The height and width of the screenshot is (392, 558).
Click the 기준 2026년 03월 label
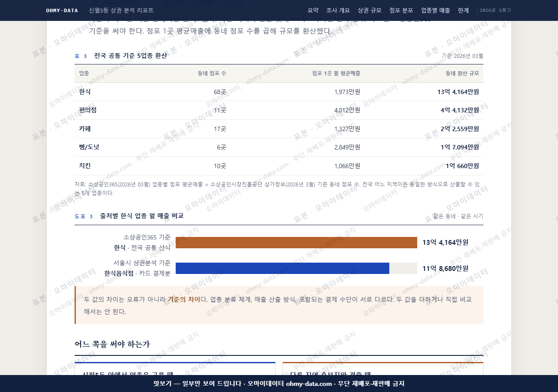tap(463, 56)
